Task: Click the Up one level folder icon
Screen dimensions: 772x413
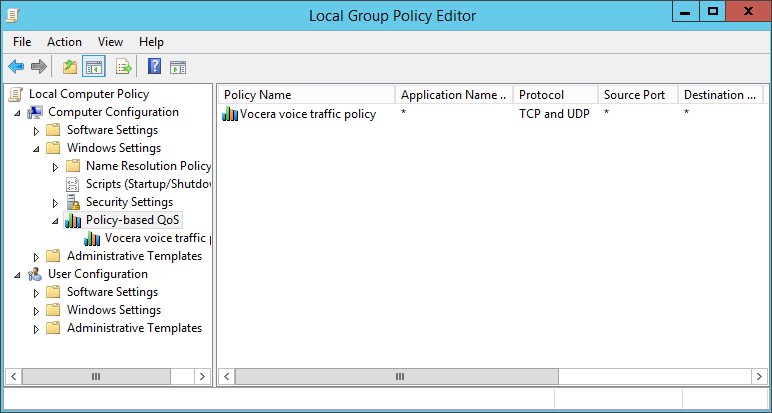Action: click(69, 67)
